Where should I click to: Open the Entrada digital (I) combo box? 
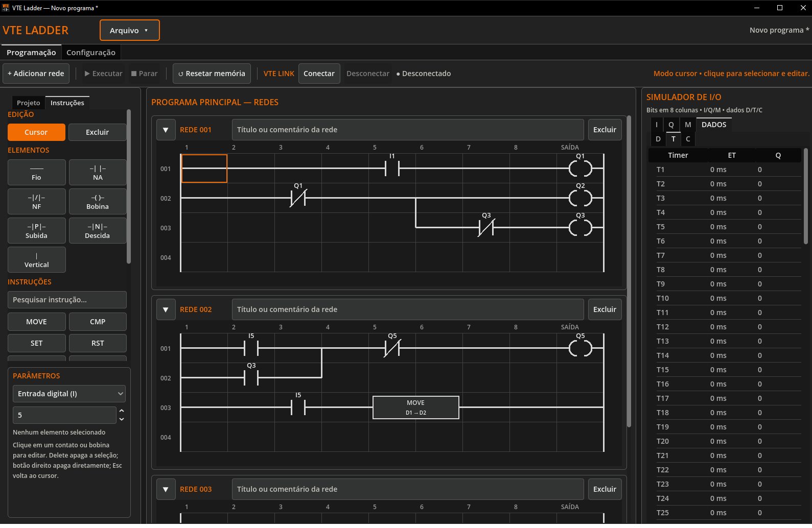tap(69, 394)
